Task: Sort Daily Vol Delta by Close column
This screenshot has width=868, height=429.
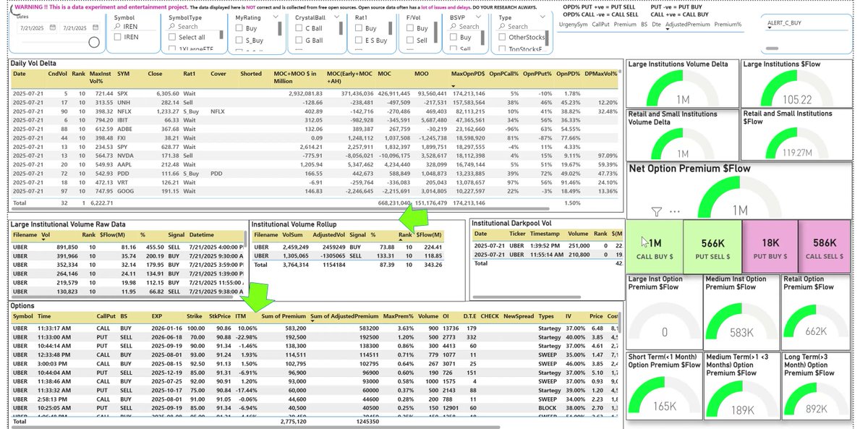Action: [156, 74]
